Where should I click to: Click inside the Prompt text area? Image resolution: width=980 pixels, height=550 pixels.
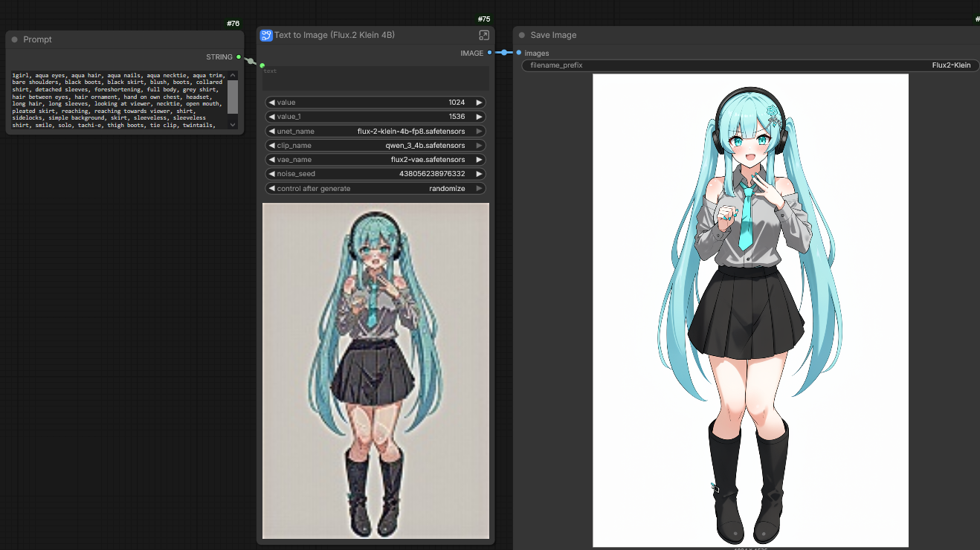119,100
